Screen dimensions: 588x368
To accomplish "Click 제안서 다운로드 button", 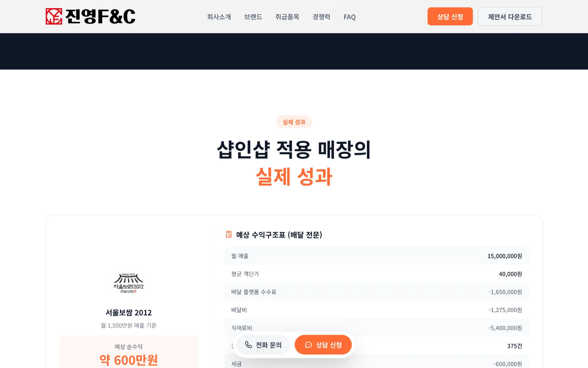I will tap(510, 17).
